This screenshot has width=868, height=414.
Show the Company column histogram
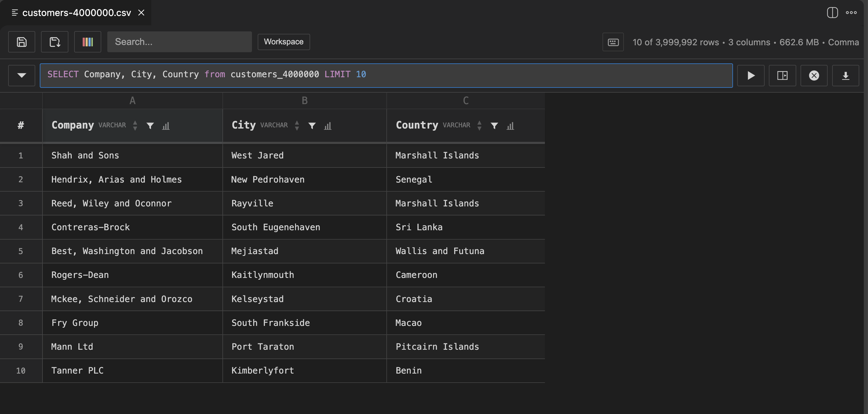coord(166,126)
